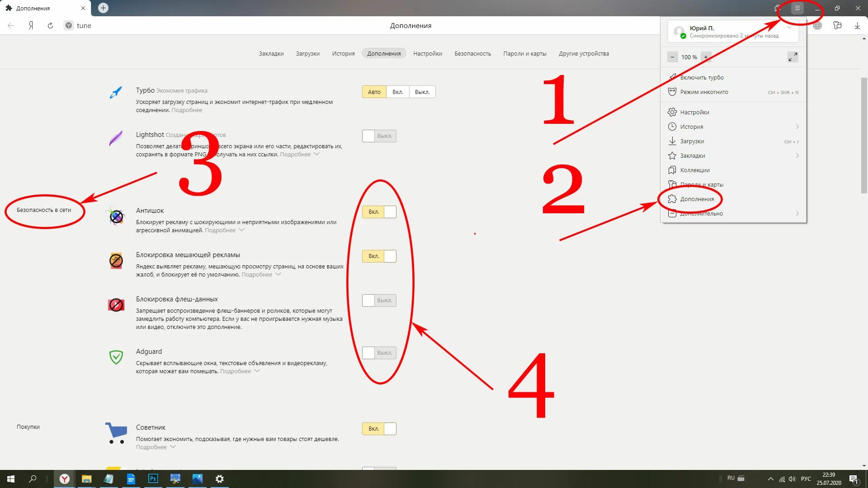Open Коллекции from the browser menu
This screenshot has height=488, width=868.
733,170
